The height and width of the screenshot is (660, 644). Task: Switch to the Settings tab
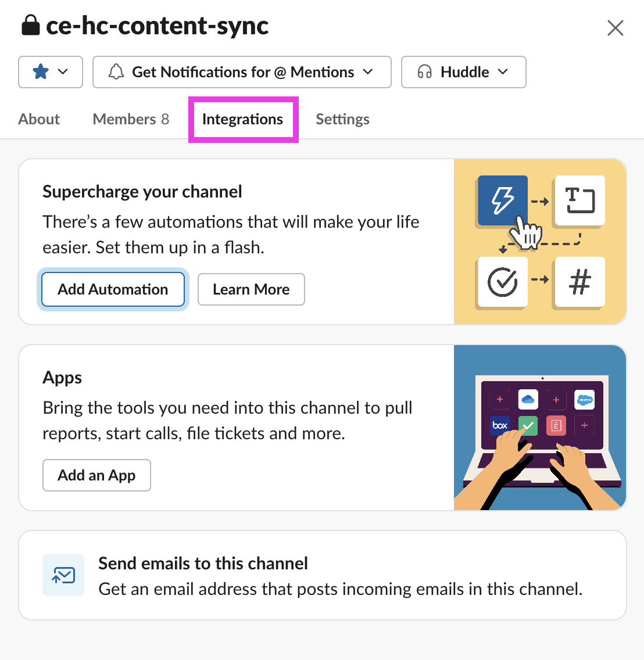tap(342, 119)
